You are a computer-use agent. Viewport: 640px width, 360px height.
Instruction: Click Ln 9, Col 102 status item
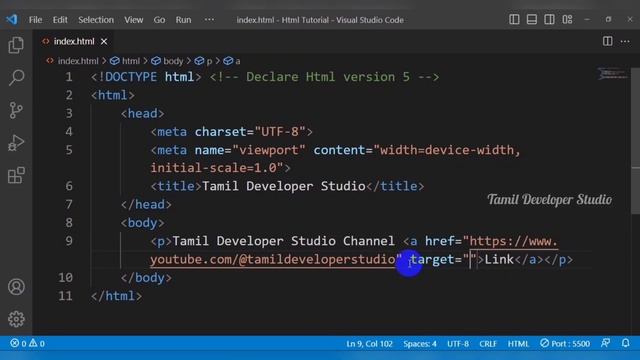pyautogui.click(x=369, y=344)
